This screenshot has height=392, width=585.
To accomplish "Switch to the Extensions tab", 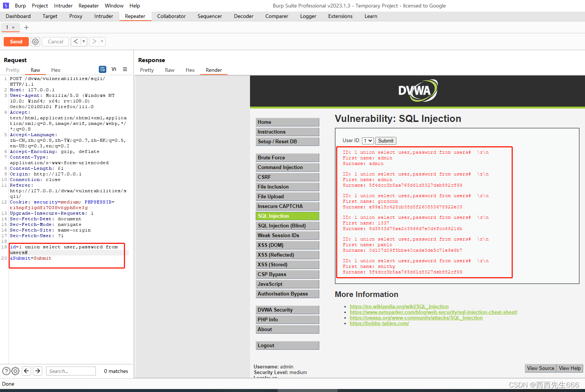I will tap(340, 16).
